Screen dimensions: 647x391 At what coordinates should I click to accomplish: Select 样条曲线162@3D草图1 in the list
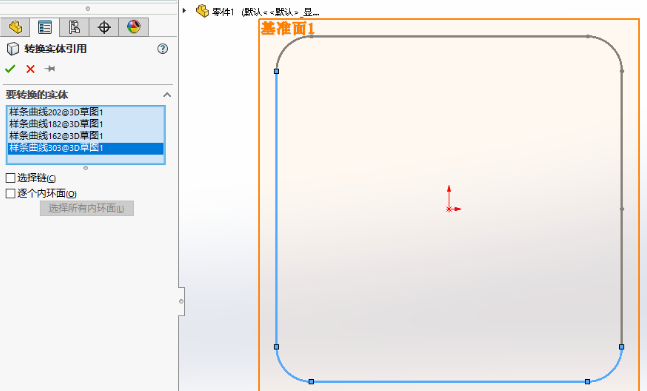tap(86, 136)
